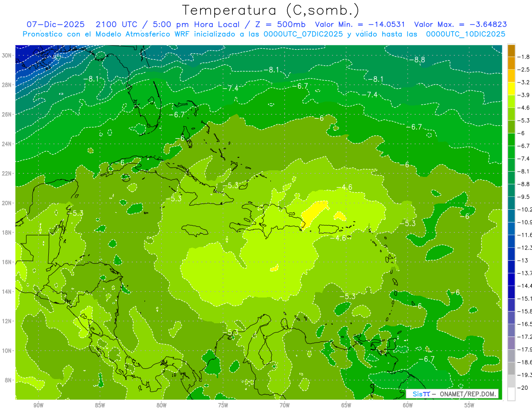This screenshot has width=532, height=411.
Task: Click the "-4.6" contour label just below Puerto Rico
Action: (339, 238)
